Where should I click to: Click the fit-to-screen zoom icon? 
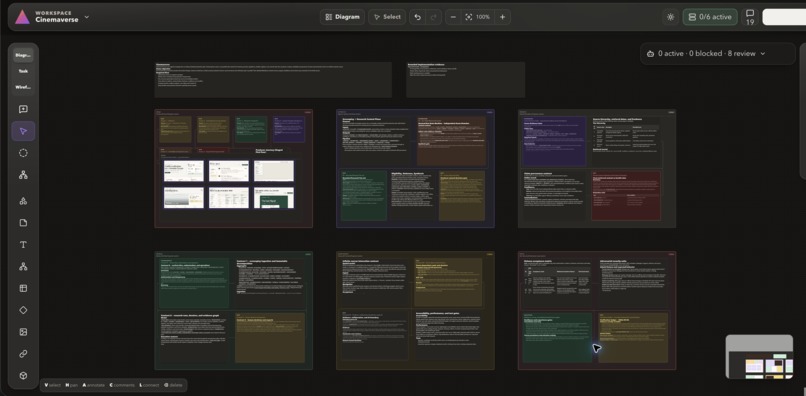coord(468,17)
